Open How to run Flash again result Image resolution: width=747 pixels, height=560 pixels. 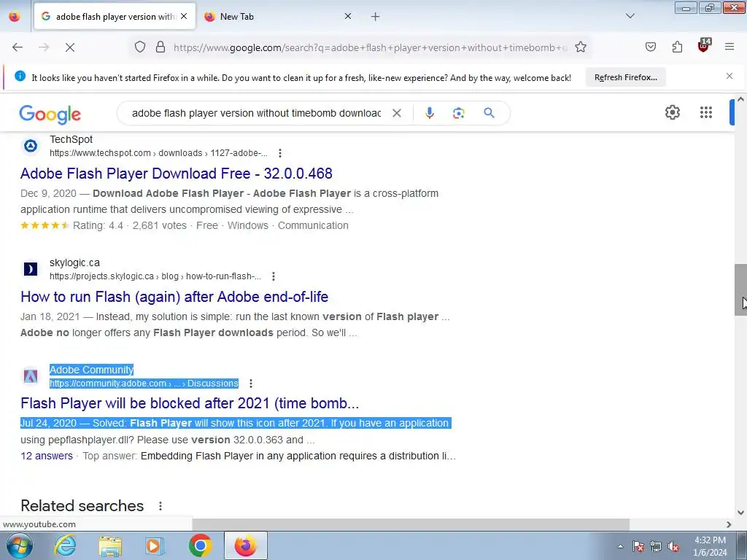coord(174,297)
